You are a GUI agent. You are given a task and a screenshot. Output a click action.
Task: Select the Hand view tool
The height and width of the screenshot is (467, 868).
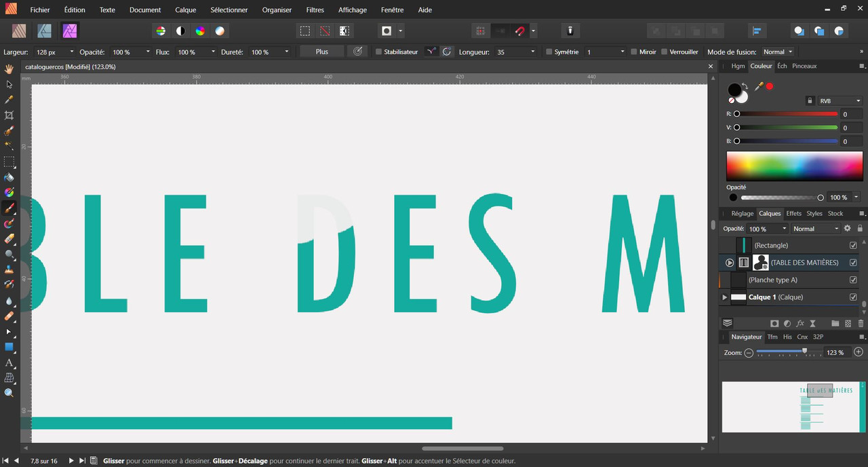(9, 69)
